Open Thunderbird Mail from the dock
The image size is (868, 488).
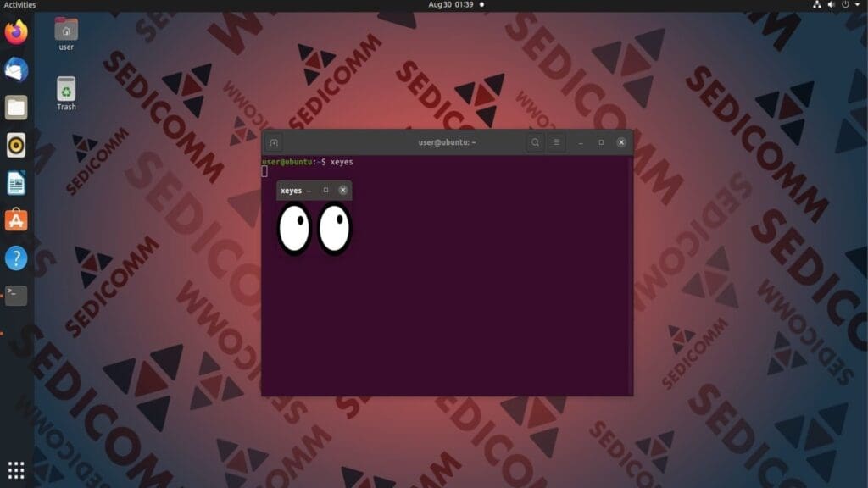(x=16, y=69)
